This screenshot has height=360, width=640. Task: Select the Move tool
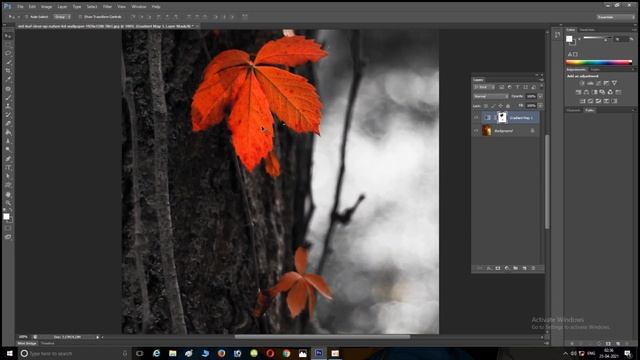8,36
